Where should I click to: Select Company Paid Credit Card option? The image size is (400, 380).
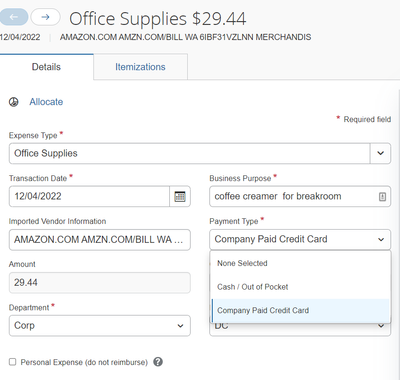click(300, 310)
